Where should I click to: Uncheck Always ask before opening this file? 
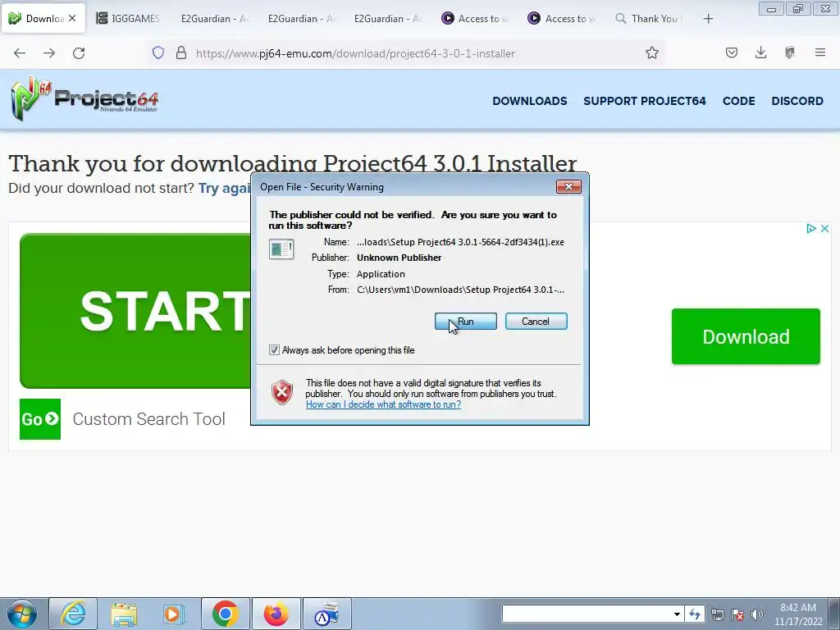(274, 349)
